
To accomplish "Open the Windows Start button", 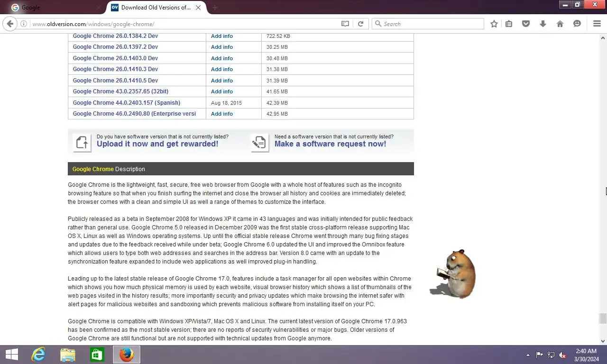I will (x=11, y=355).
